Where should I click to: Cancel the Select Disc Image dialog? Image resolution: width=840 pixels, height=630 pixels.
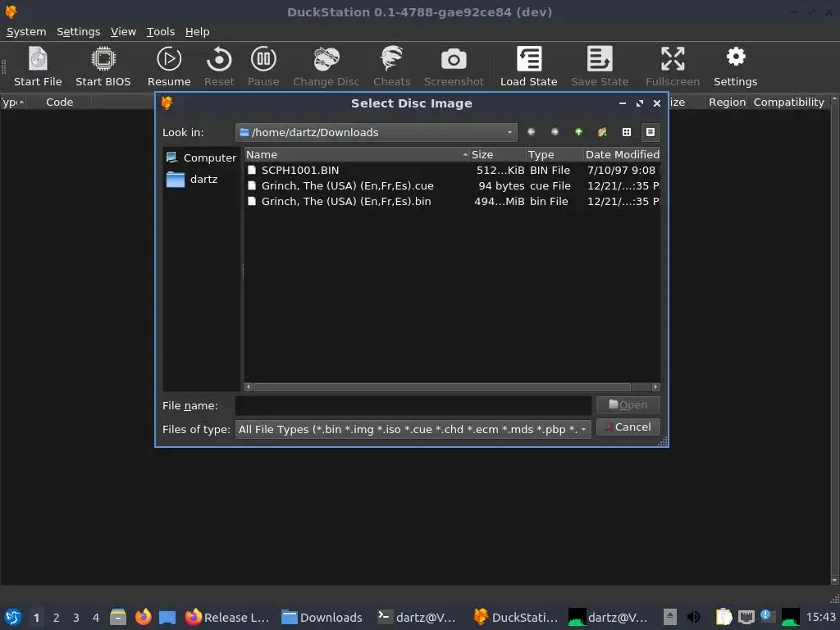(x=628, y=427)
